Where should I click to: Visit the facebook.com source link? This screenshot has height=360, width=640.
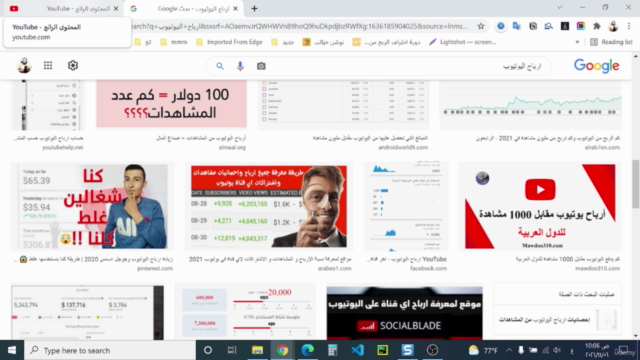click(x=428, y=269)
